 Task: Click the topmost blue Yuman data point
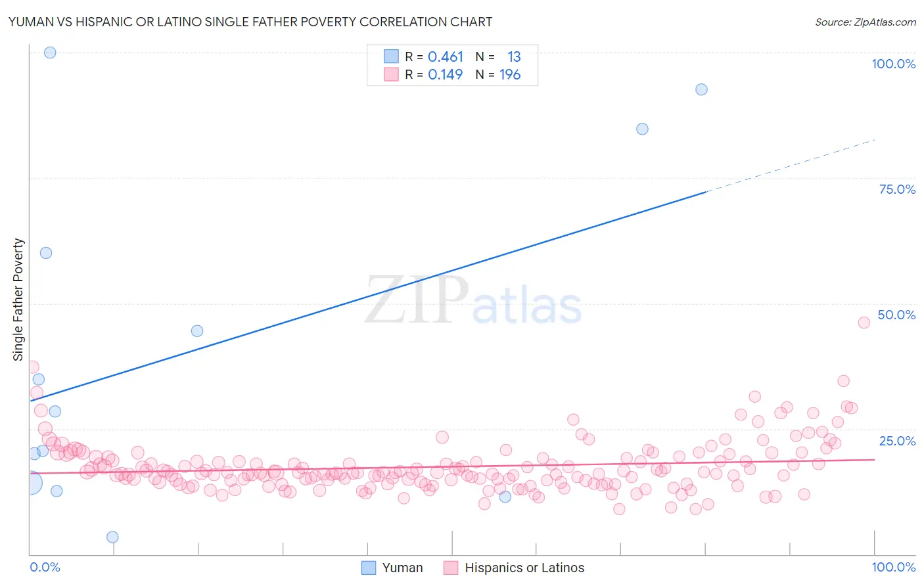coord(50,53)
